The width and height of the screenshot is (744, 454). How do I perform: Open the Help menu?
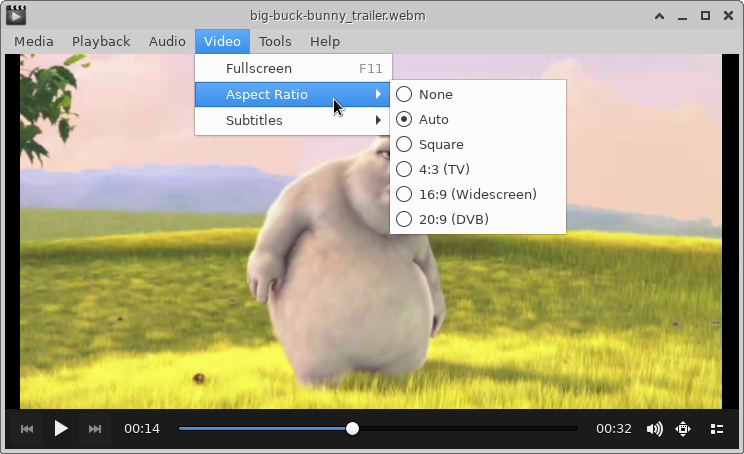(x=325, y=42)
